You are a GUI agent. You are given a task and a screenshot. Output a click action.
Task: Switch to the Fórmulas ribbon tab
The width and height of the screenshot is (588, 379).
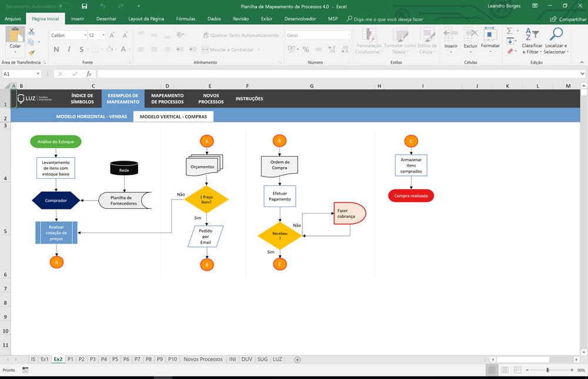(x=186, y=19)
